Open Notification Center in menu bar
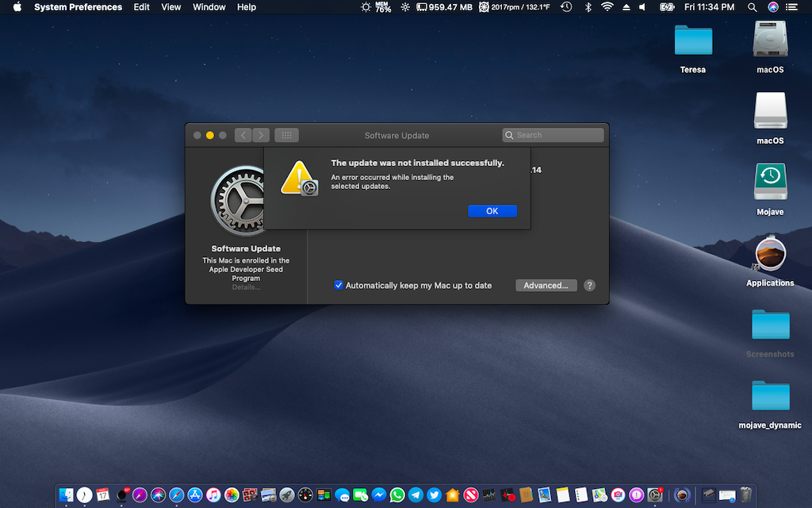The height and width of the screenshot is (508, 812). [792, 6]
